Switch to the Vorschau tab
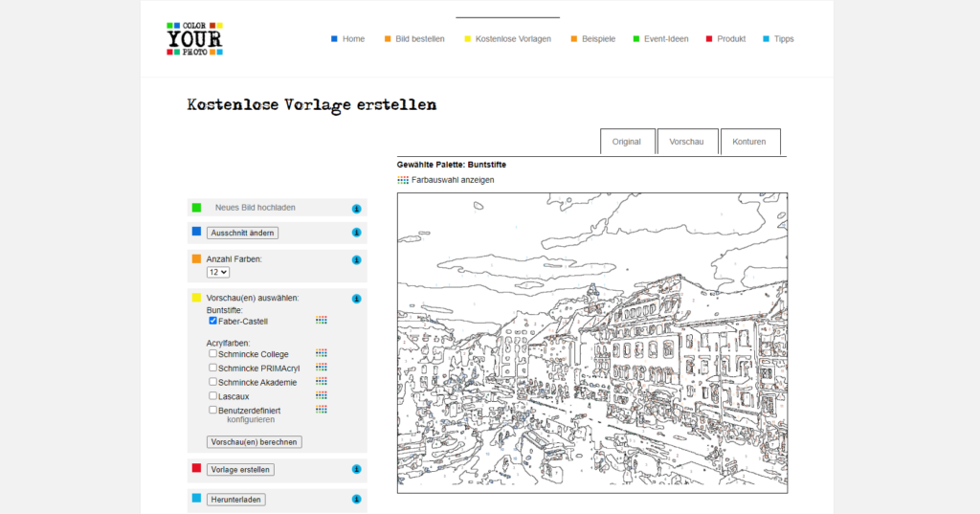This screenshot has width=980, height=514. click(x=687, y=142)
